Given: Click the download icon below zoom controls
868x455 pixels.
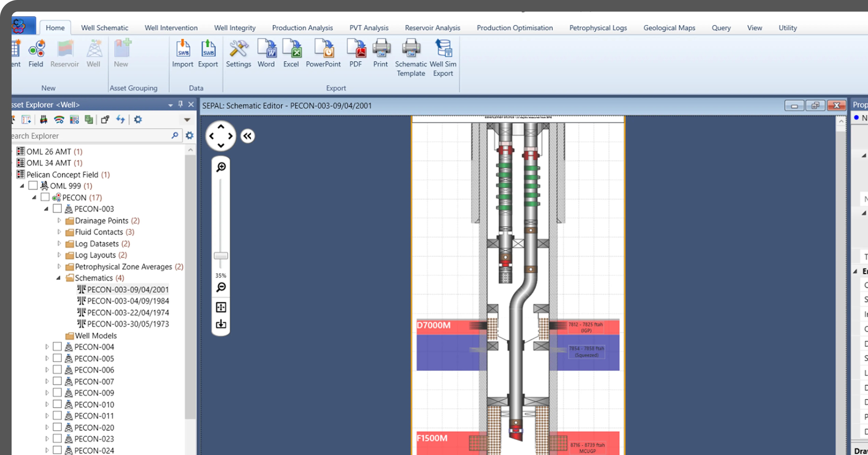Looking at the screenshot, I should [221, 324].
